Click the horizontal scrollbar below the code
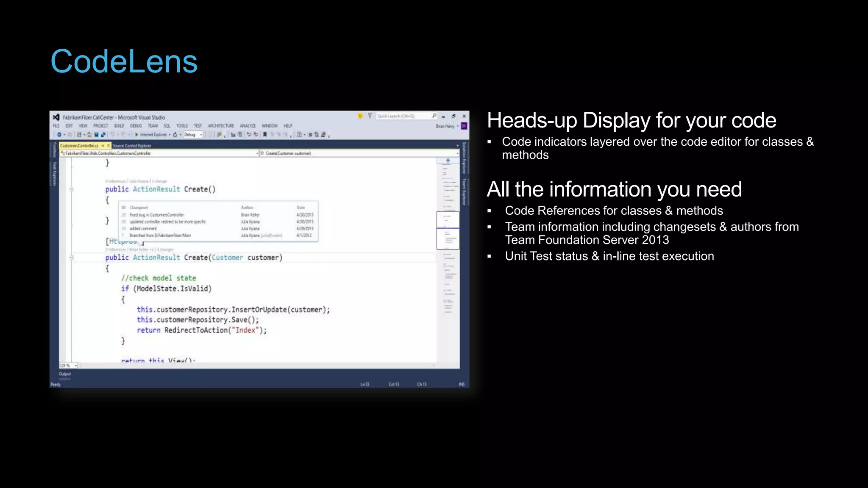Image resolution: width=868 pixels, height=488 pixels. (258, 366)
